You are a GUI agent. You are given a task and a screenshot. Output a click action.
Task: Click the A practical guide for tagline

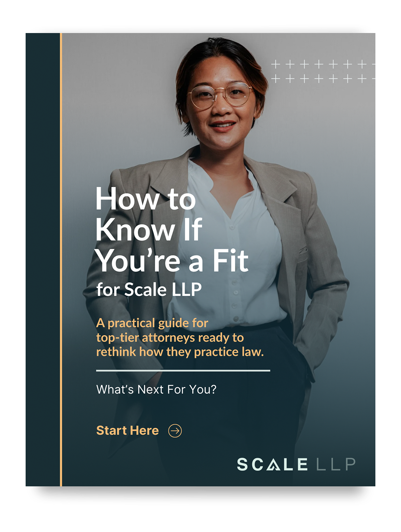click(152, 323)
